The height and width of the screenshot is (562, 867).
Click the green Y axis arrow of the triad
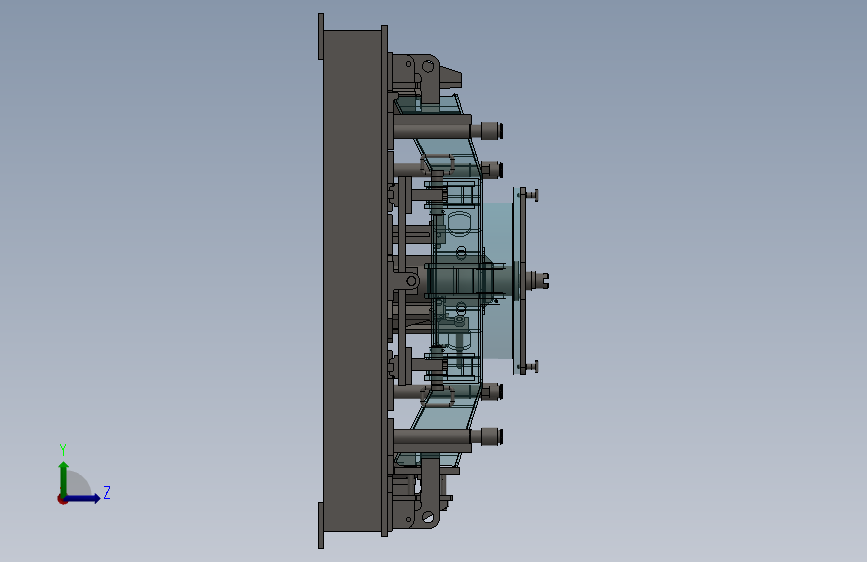[64, 479]
